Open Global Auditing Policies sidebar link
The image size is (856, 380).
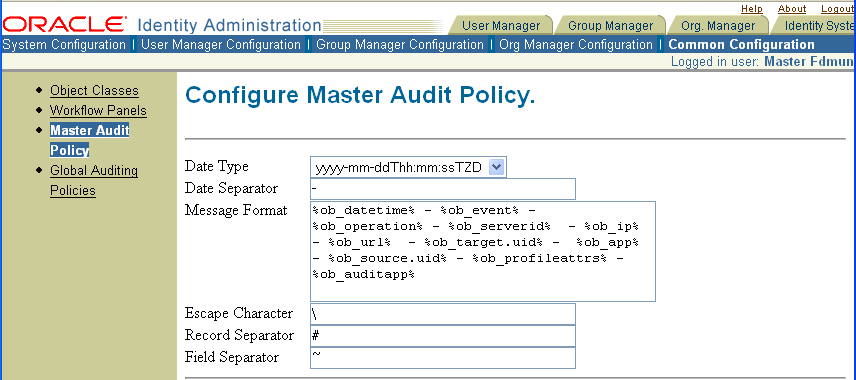coord(94,180)
